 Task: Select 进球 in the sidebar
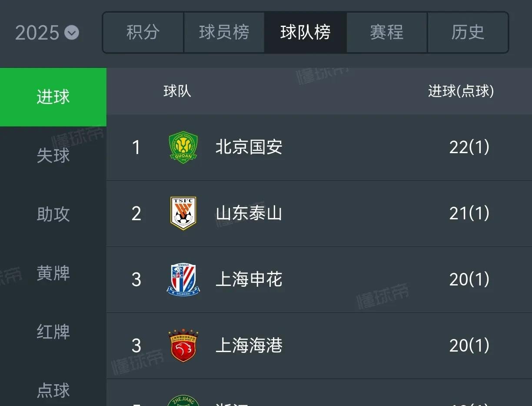point(53,97)
